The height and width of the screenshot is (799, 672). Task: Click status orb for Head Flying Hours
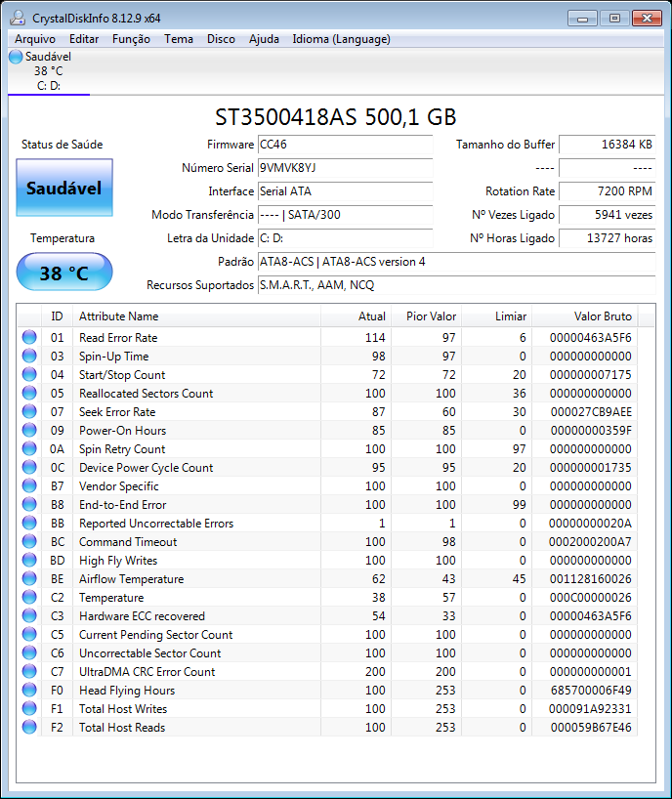[29, 690]
